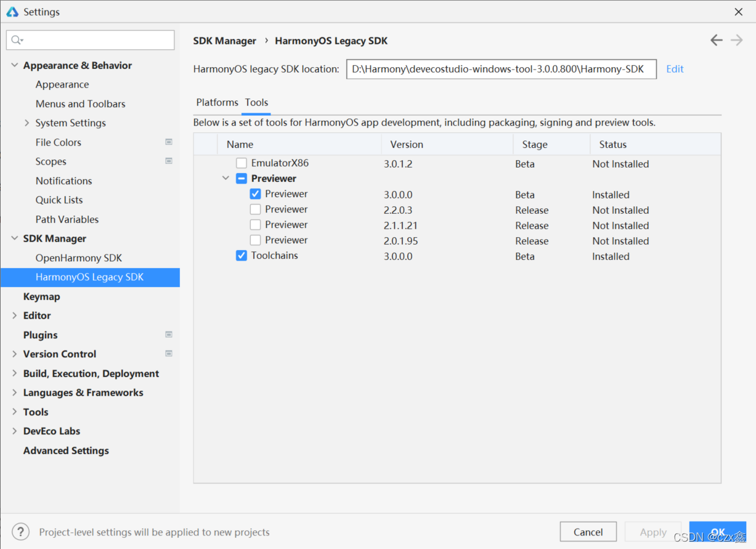Viewport: 756px width, 549px height.
Task: Collapse the Previewer group in table
Action: click(226, 179)
